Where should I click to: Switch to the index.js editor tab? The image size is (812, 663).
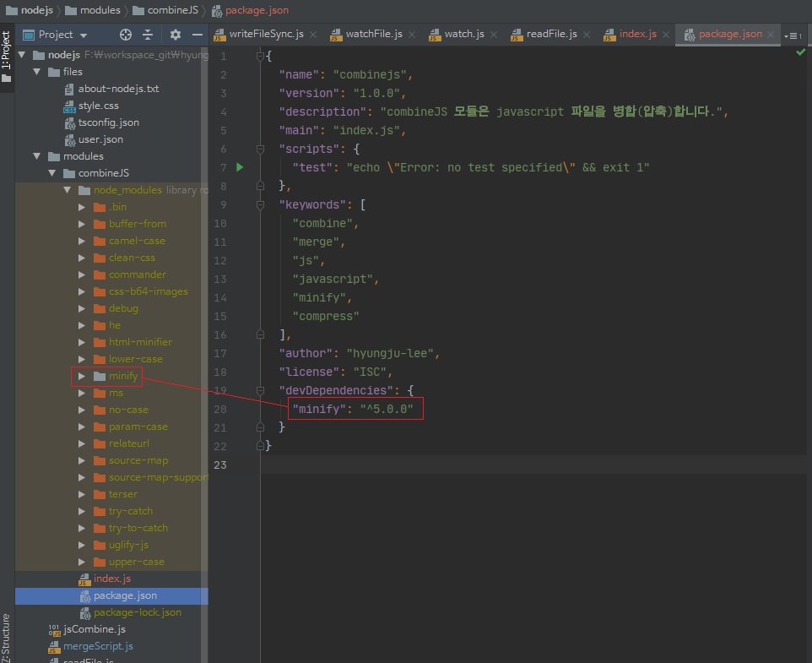(637, 35)
